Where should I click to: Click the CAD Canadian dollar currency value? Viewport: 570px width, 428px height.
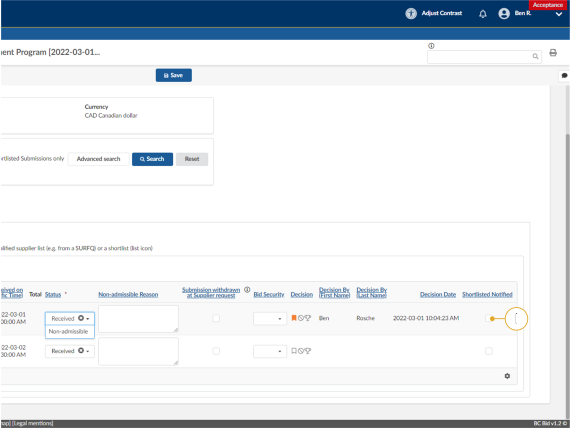click(x=111, y=116)
